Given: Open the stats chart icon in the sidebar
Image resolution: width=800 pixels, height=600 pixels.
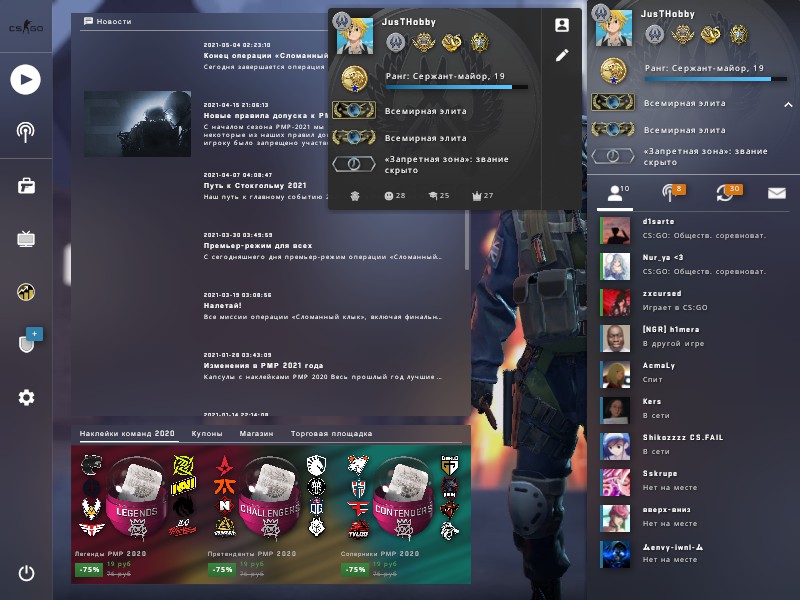Looking at the screenshot, I should pyautogui.click(x=26, y=292).
